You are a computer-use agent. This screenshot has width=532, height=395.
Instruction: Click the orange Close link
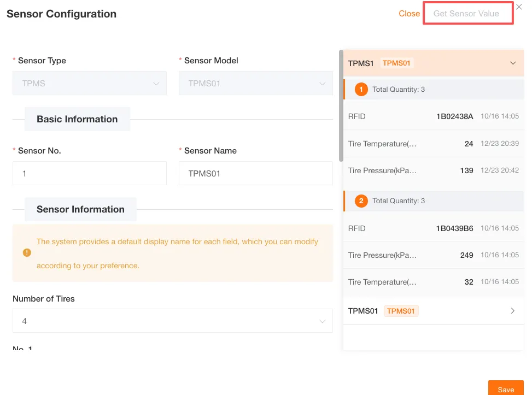pyautogui.click(x=409, y=14)
